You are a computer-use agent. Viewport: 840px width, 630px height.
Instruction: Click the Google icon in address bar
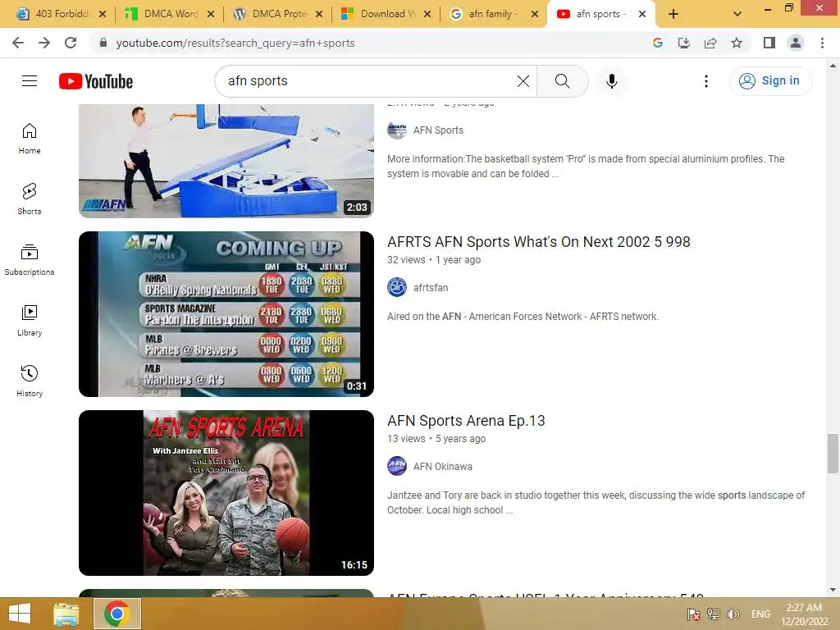coord(657,43)
